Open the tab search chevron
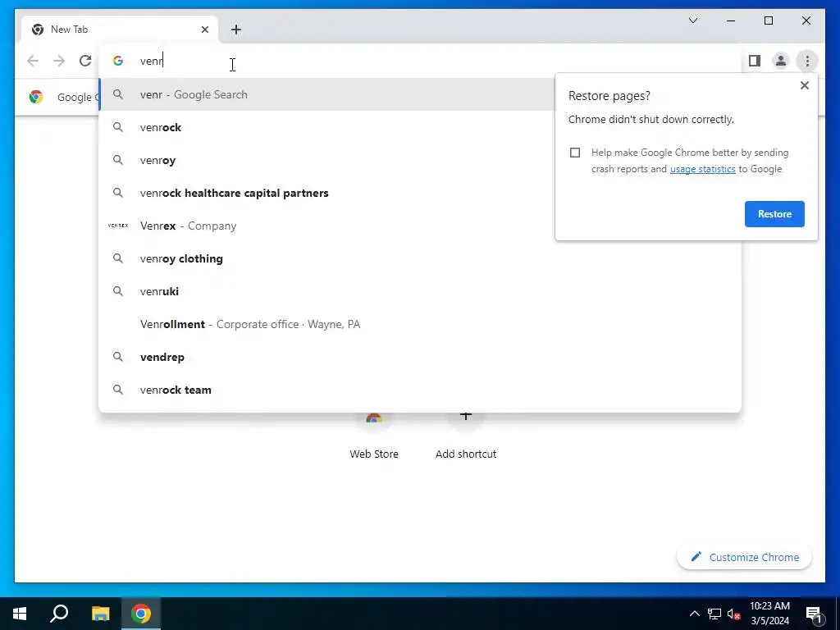The image size is (840, 630). (692, 21)
